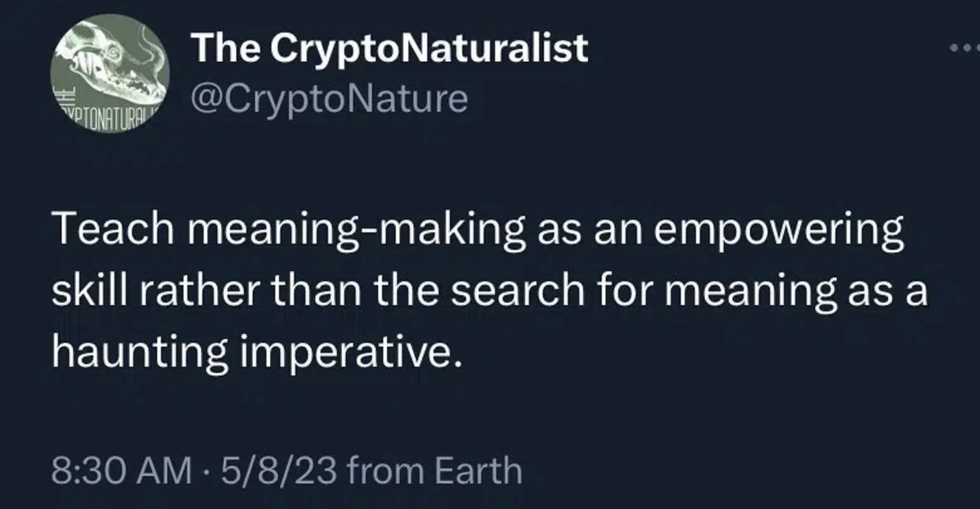This screenshot has width=980, height=509.
Task: Click the word "empowering" in the tweet
Action: (x=779, y=231)
